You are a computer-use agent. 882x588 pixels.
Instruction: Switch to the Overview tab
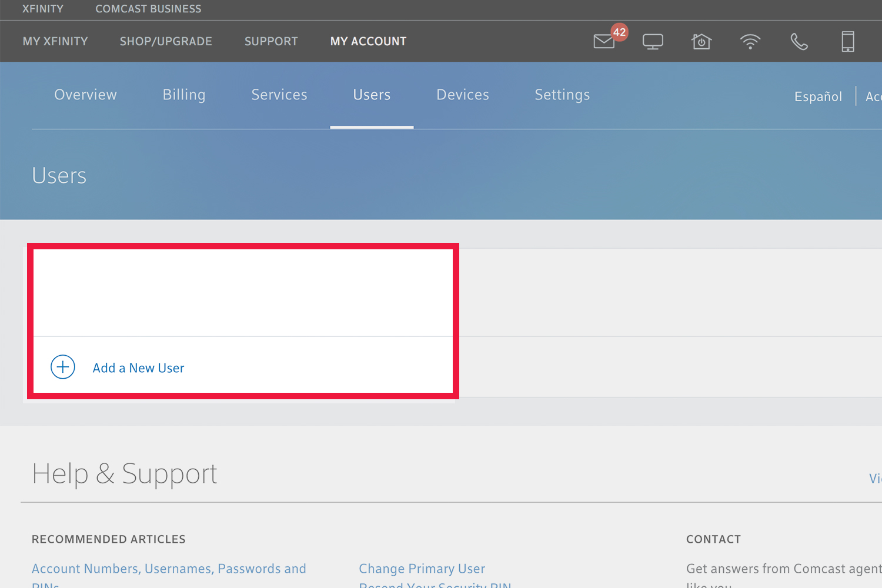click(x=85, y=95)
